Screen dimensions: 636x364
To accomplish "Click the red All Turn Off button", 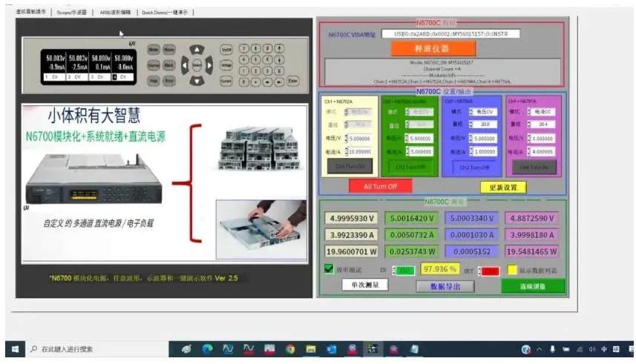I will click(380, 187).
